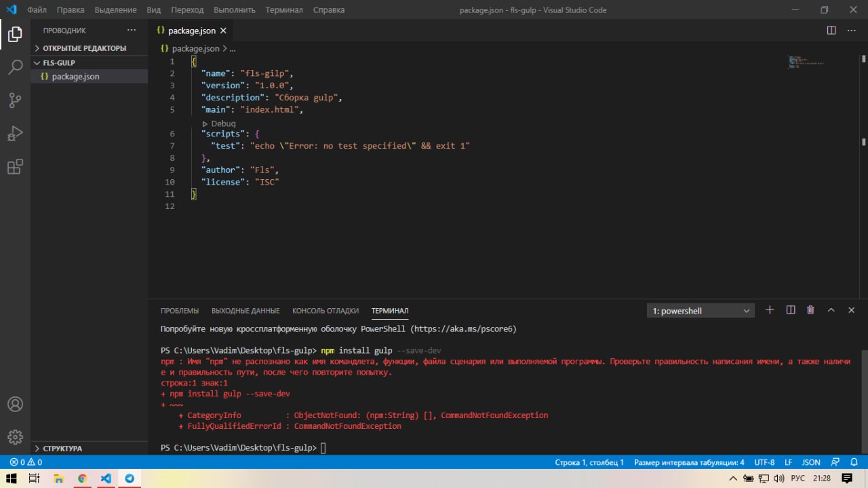Open the Explorer view in activity bar
This screenshot has height=488, width=868.
point(15,34)
